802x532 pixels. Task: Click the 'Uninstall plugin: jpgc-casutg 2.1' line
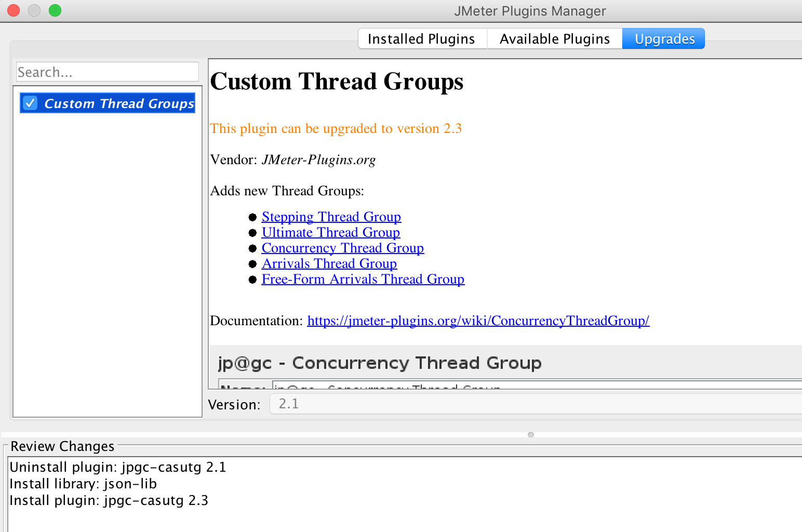pos(118,467)
